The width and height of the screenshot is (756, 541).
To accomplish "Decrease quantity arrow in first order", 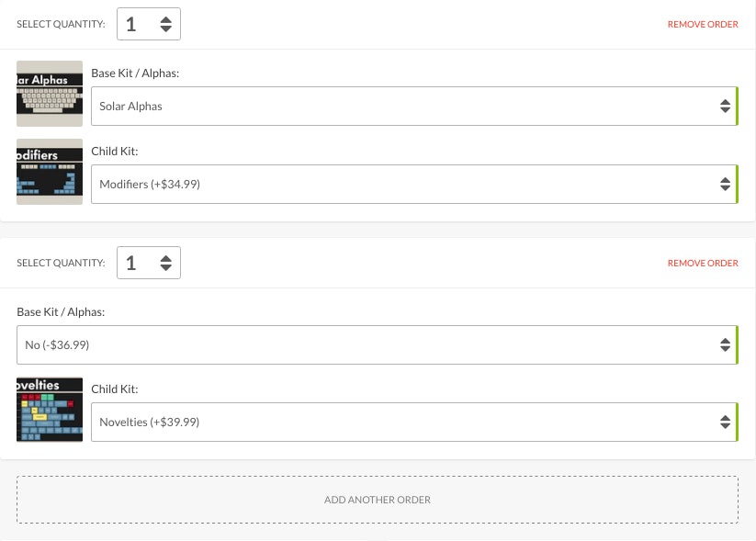I will click(x=165, y=29).
